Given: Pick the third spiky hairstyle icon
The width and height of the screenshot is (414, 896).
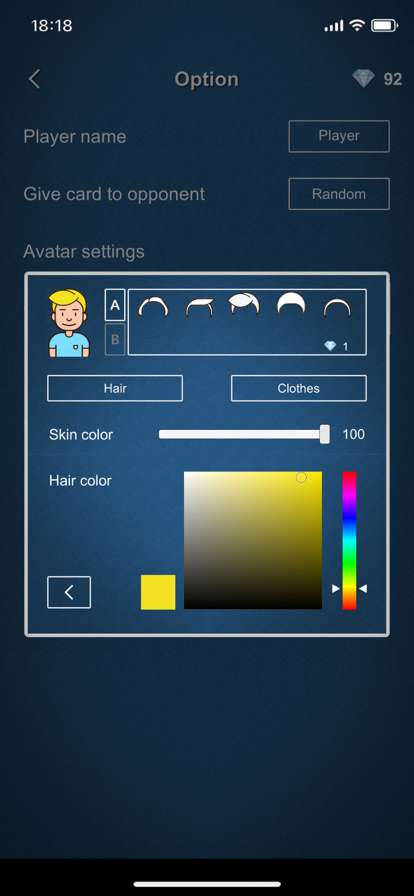Looking at the screenshot, I should click(x=244, y=304).
